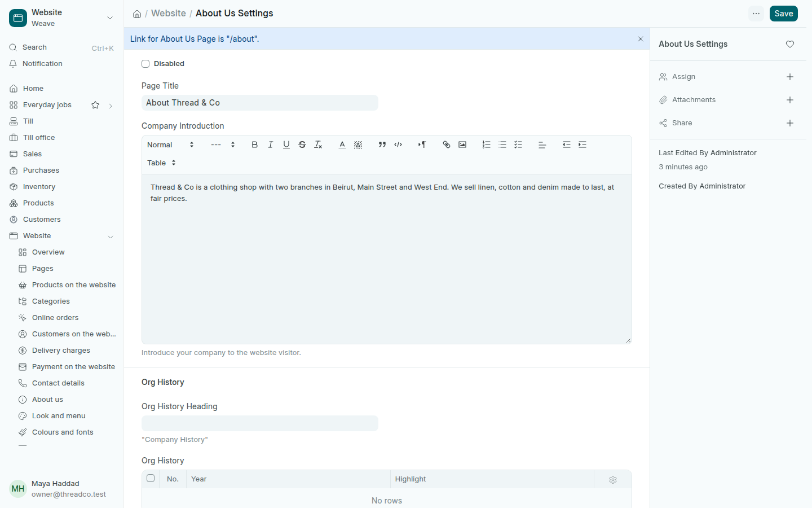Open the three-dots more actions menu

point(756,14)
